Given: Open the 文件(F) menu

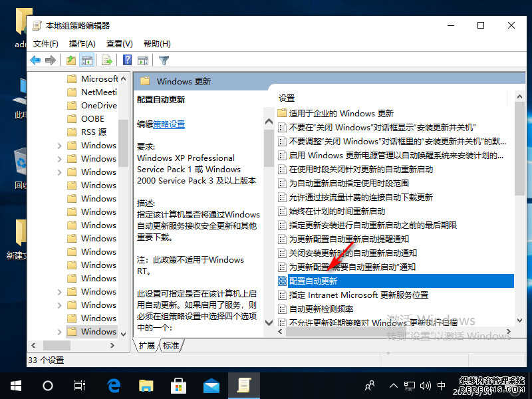Looking at the screenshot, I should pos(45,44).
